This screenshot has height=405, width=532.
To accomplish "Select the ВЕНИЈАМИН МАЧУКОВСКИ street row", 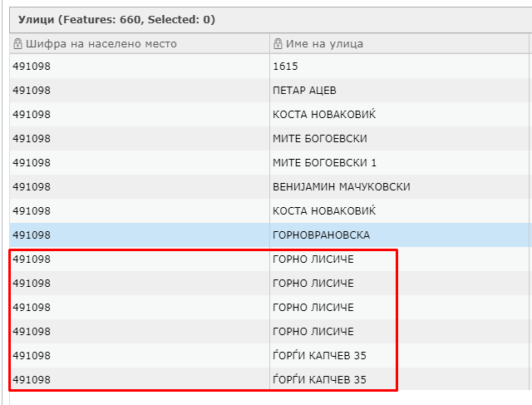I will click(341, 187).
